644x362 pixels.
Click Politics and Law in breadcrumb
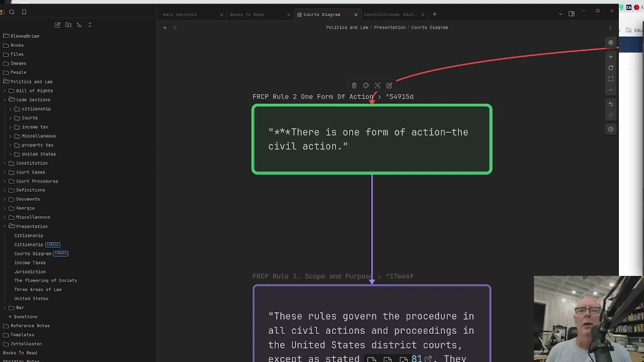pos(347,28)
